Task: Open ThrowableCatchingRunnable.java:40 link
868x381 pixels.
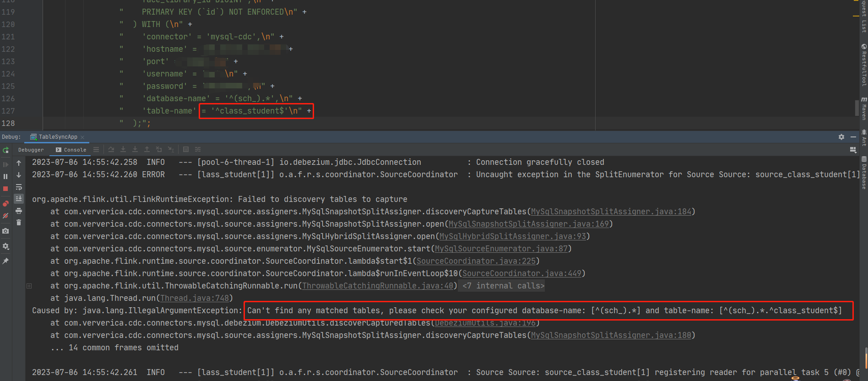Action: 377,286
